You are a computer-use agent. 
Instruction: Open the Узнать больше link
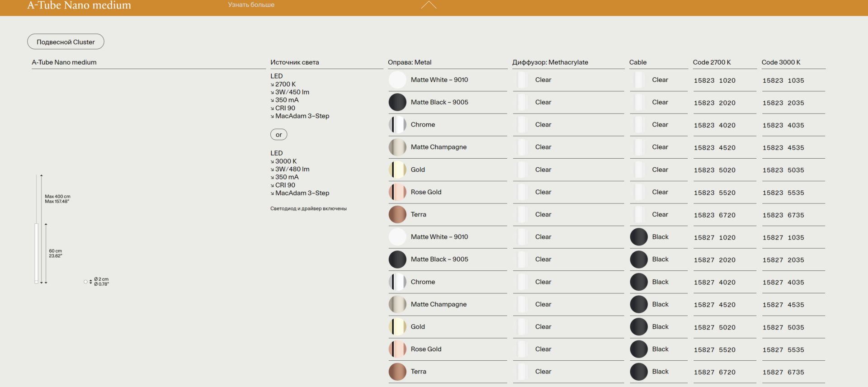251,5
